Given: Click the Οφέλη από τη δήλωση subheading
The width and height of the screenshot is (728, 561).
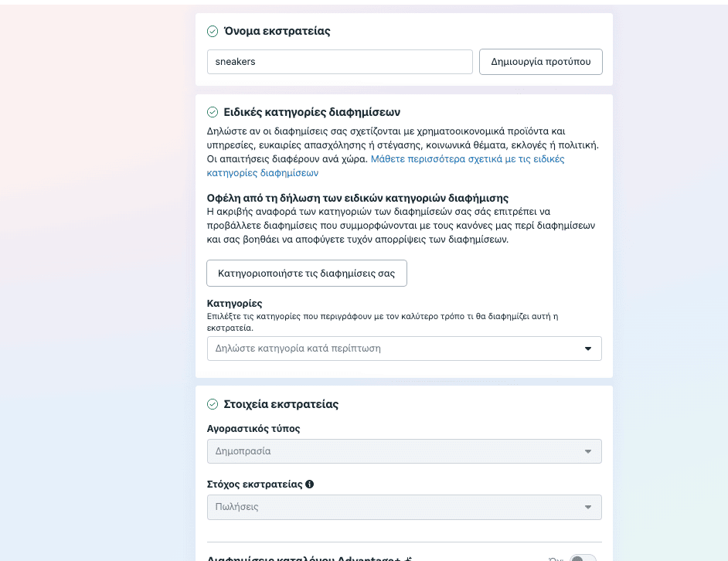Looking at the screenshot, I should click(x=358, y=198).
